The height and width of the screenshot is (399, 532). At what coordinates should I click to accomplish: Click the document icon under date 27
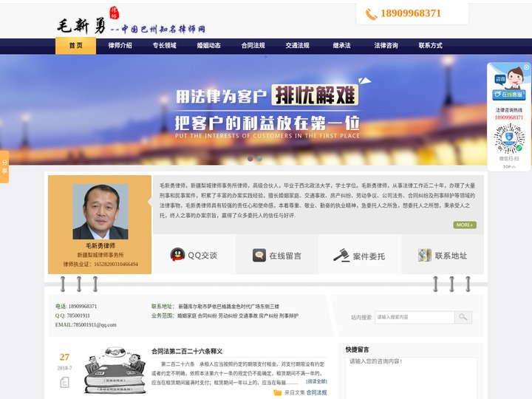point(64,383)
